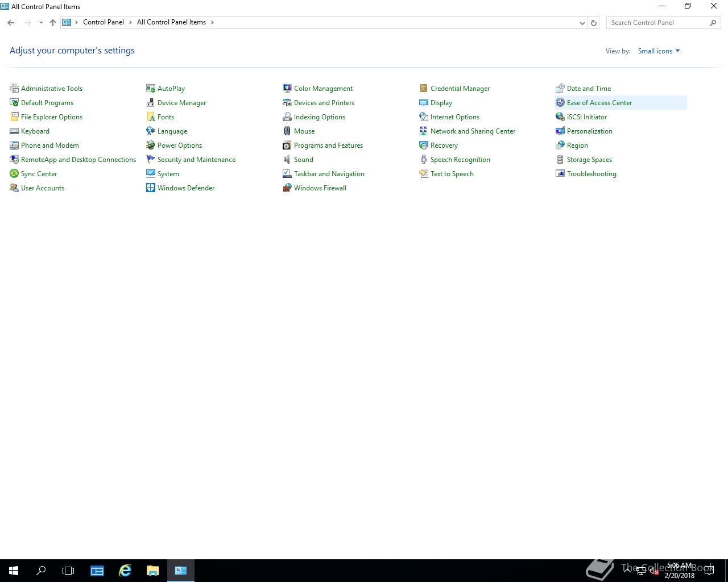The image size is (728, 582).
Task: Open the Display link
Action: pos(441,102)
